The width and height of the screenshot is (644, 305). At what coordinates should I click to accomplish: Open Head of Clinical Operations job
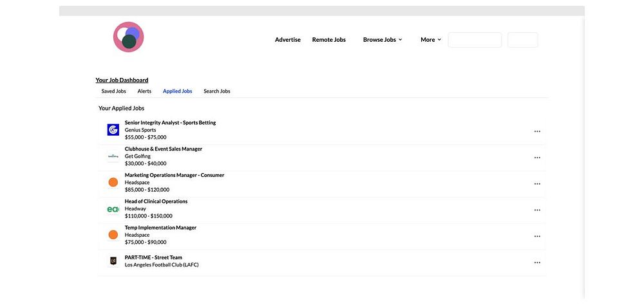[156, 201]
